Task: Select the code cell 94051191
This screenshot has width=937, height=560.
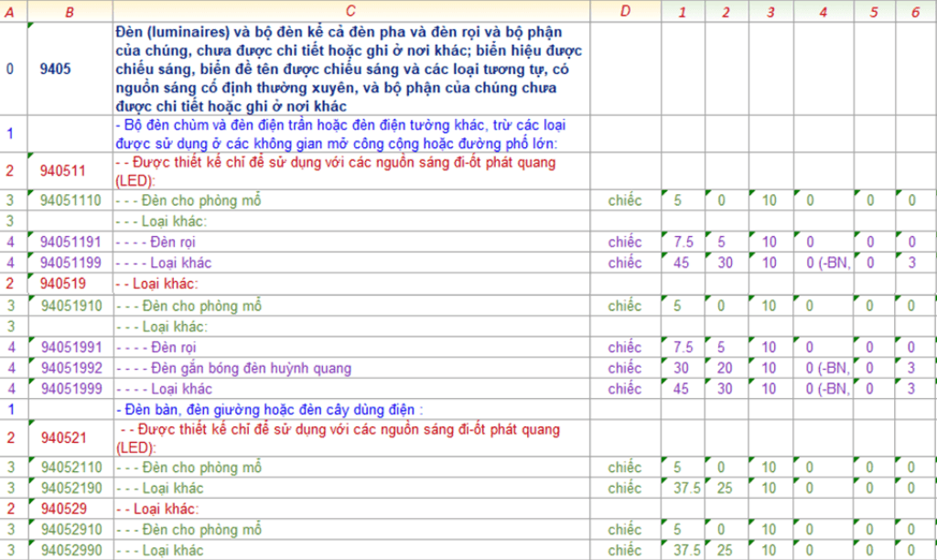Action: 70,242
